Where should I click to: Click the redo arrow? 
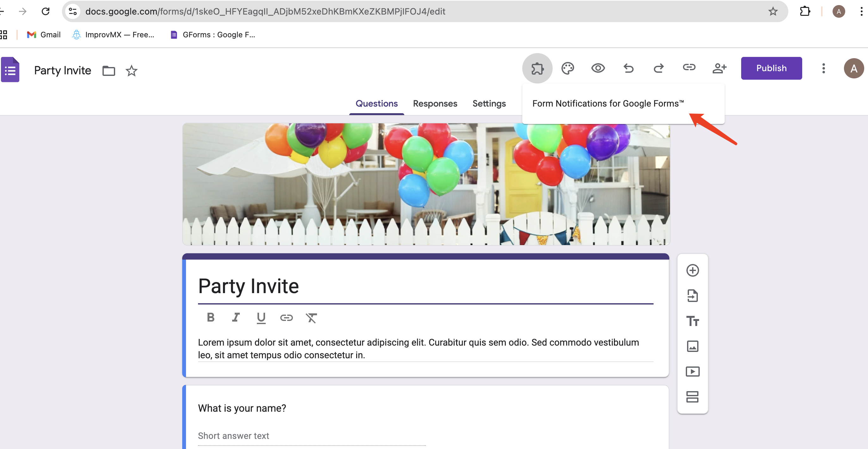pyautogui.click(x=658, y=68)
